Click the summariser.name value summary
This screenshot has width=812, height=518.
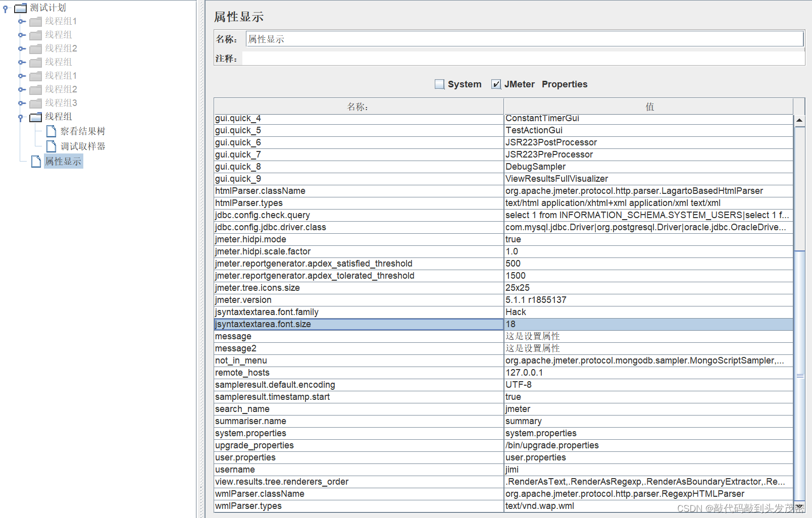click(648, 421)
